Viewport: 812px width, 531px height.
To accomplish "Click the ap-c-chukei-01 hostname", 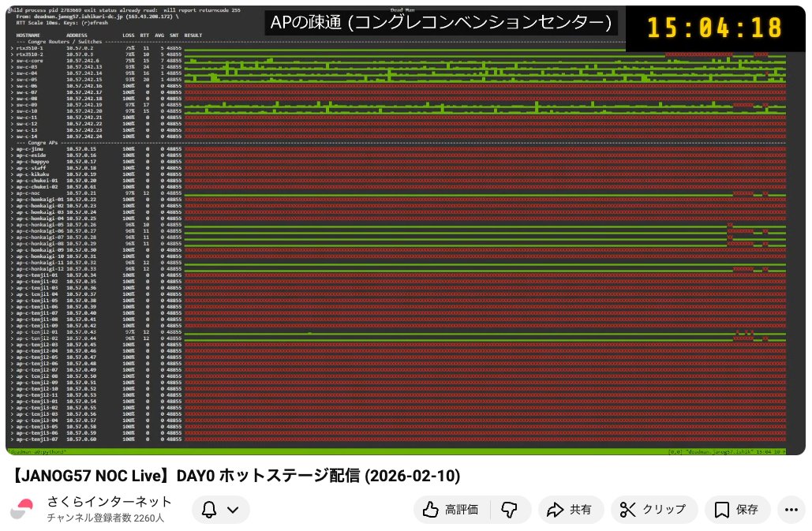I will point(37,181).
